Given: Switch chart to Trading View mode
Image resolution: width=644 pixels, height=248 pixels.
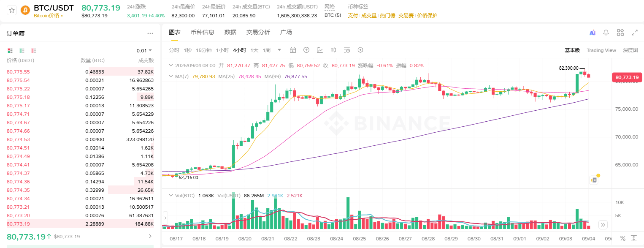Looking at the screenshot, I should [x=601, y=50].
